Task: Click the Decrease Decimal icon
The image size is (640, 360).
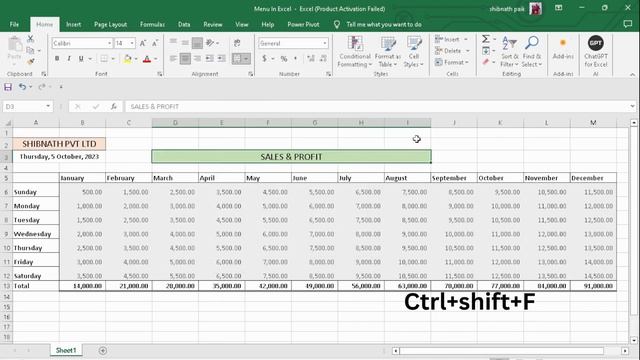Action: pos(323,59)
